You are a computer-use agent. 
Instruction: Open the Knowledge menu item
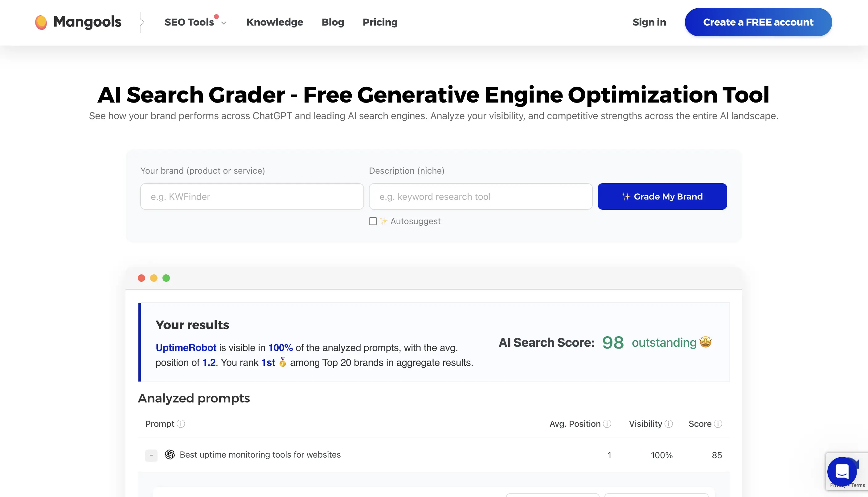275,22
